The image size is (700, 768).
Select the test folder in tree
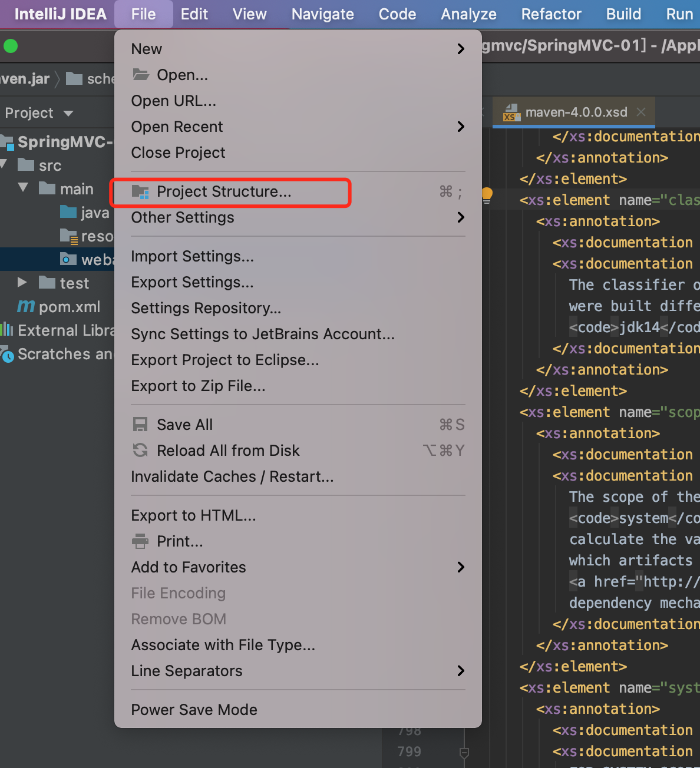pos(74,283)
